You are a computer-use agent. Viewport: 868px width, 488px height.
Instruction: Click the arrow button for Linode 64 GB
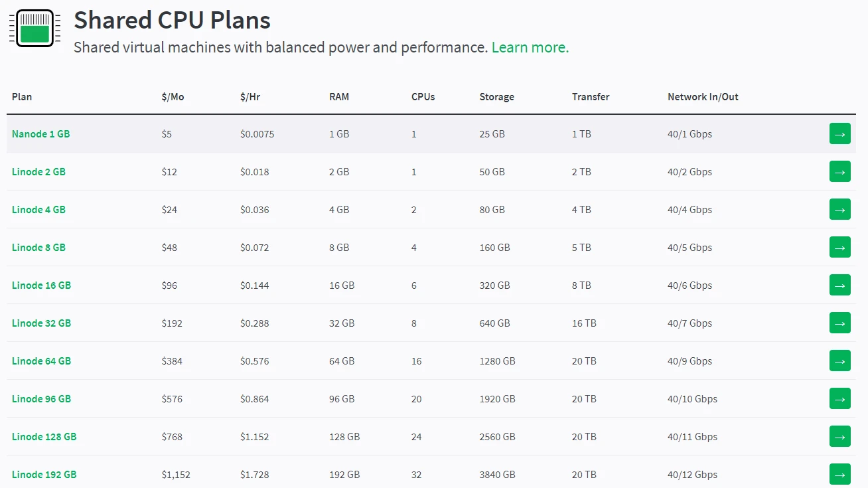pyautogui.click(x=839, y=361)
